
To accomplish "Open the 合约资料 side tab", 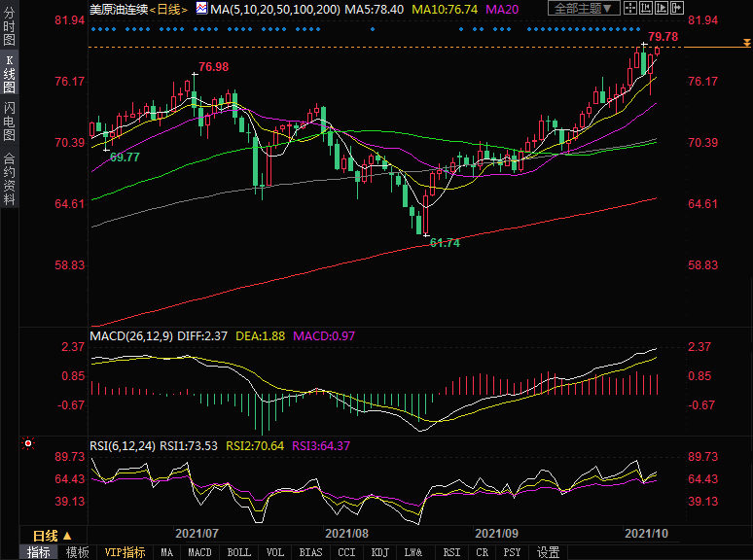I will point(9,179).
